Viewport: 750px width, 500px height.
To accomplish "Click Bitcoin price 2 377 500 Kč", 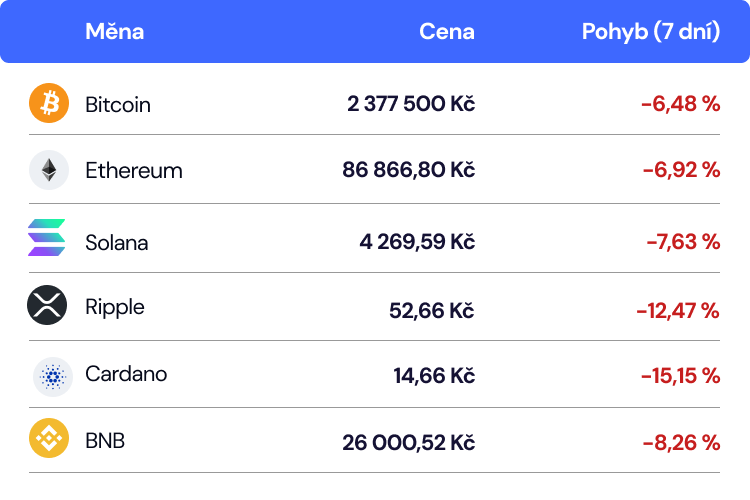I will [x=410, y=104].
